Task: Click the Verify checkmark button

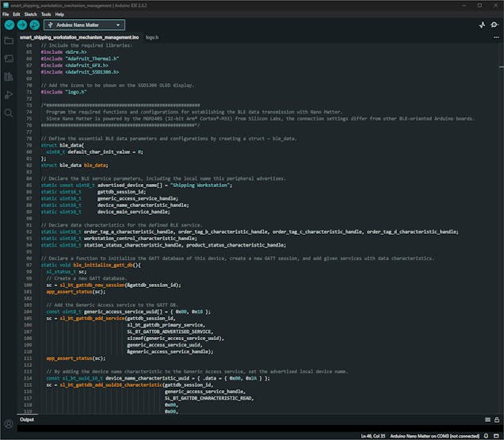Action: click(9, 25)
